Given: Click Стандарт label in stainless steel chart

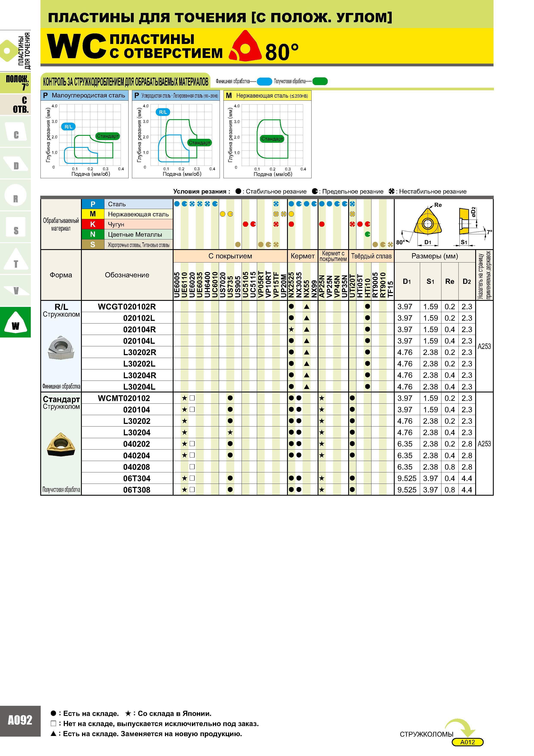Looking at the screenshot, I should (272, 139).
